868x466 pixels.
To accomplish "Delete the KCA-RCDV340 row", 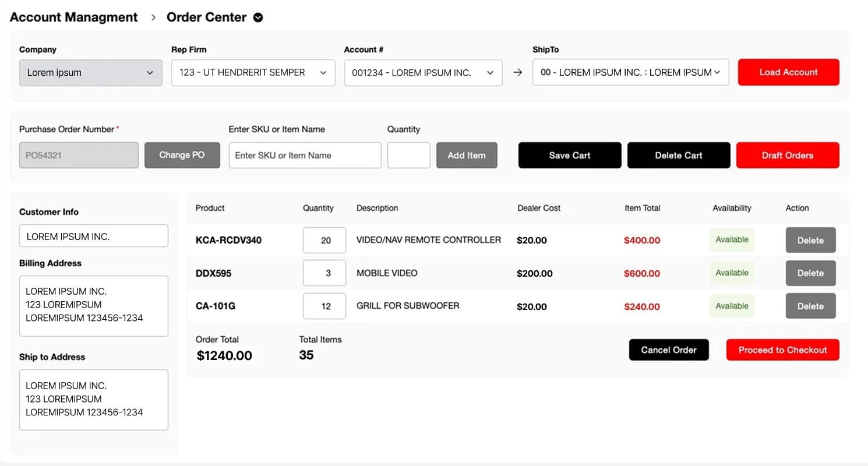I will pos(811,240).
